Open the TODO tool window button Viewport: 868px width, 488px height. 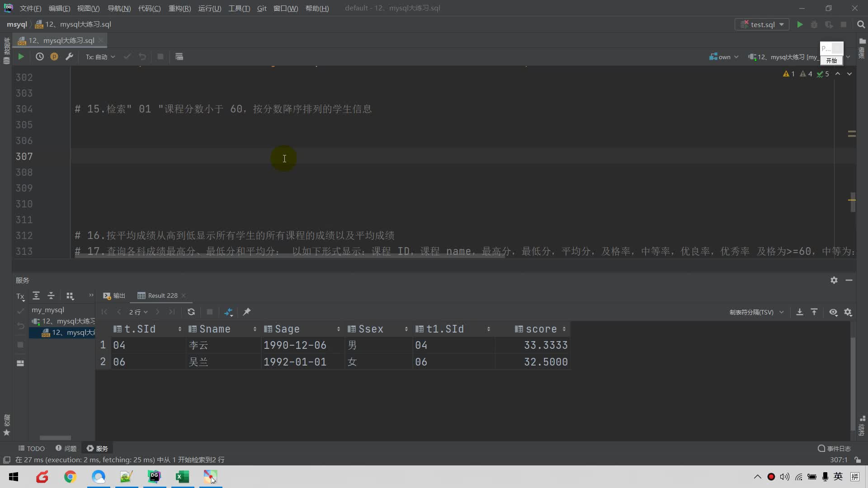(31, 448)
